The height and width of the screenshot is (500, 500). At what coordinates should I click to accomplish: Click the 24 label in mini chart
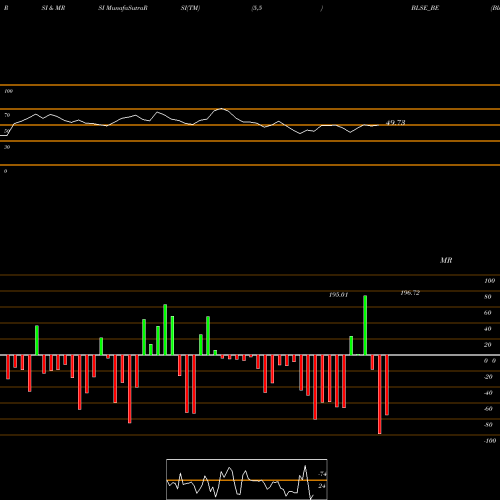(x=322, y=486)
